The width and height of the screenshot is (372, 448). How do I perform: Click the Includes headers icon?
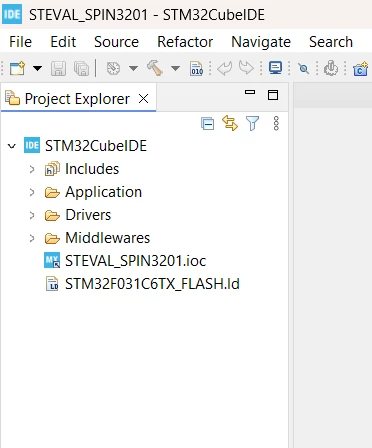[52, 169]
